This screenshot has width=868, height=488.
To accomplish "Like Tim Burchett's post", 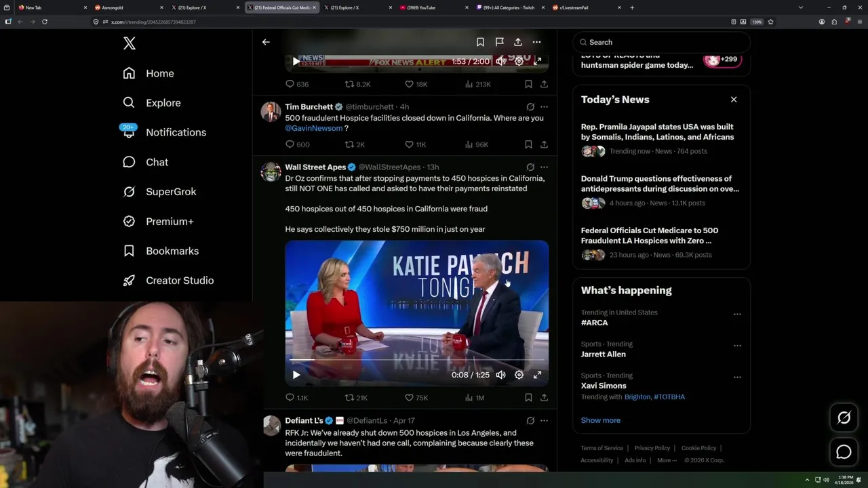I will [x=416, y=144].
